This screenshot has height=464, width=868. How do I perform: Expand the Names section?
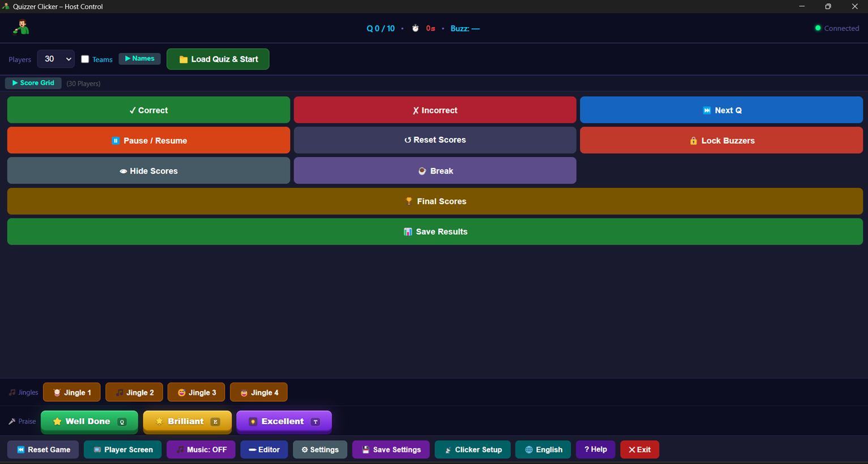(140, 59)
